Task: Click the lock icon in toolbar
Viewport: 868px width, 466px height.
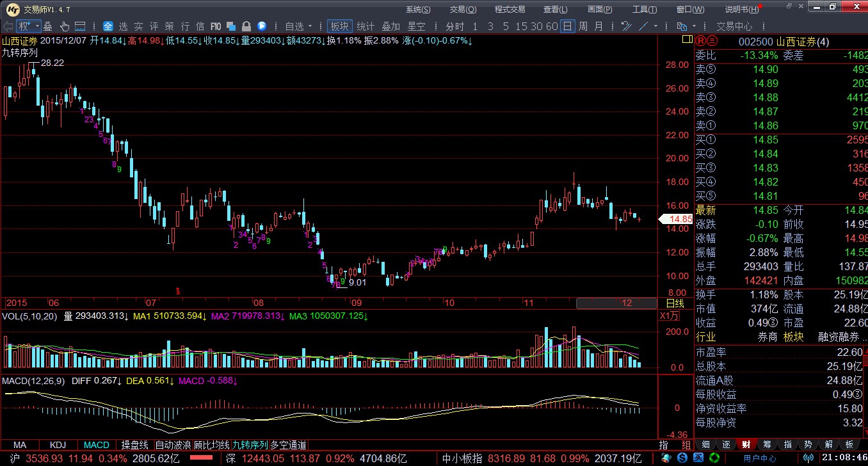Action: click(246, 26)
